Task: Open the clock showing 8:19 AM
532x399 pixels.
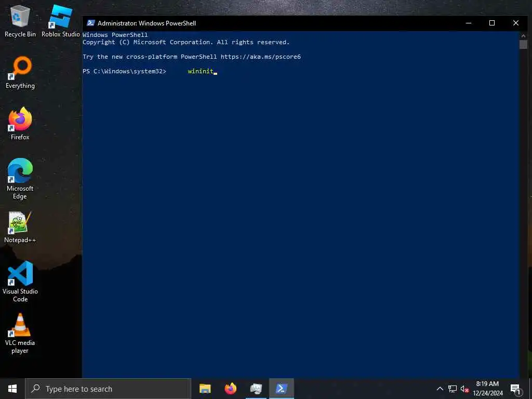Action: [x=487, y=389]
